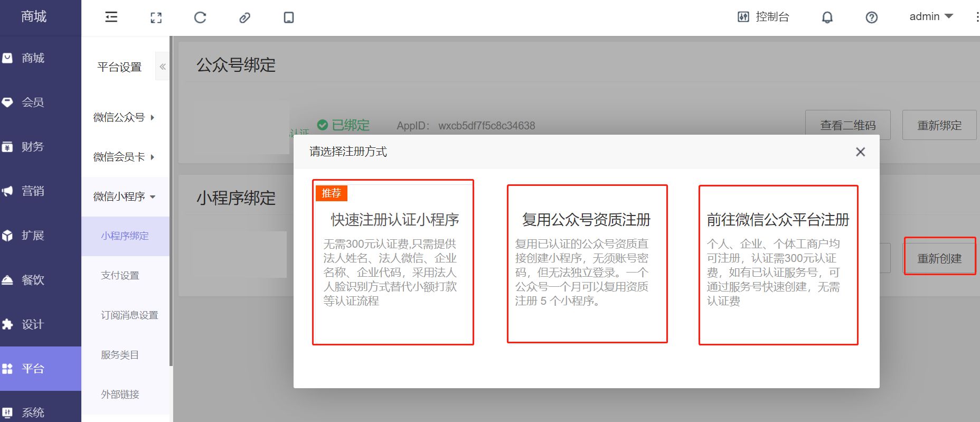Click the mobile device preview icon
This screenshot has width=980, height=422.
(289, 17)
